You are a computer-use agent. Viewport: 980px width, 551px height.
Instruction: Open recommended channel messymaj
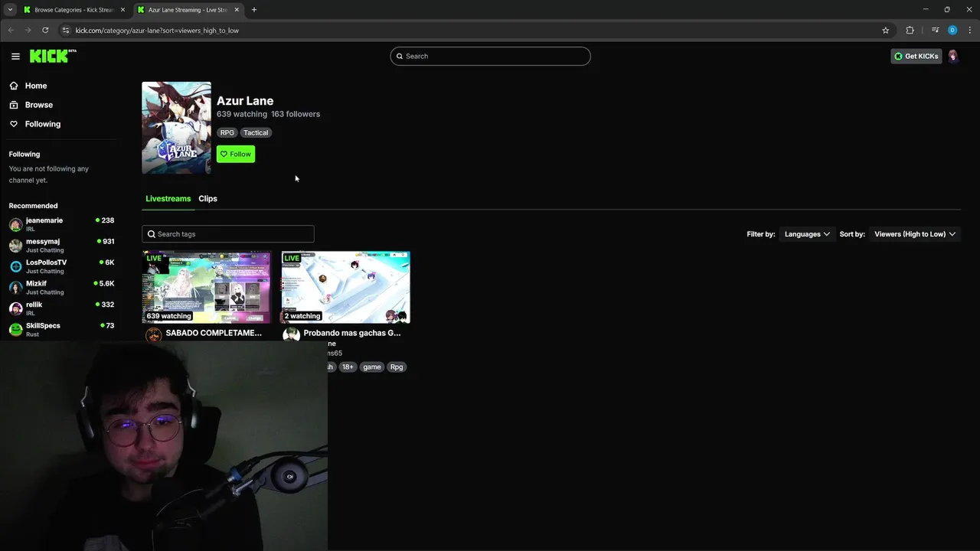61,245
